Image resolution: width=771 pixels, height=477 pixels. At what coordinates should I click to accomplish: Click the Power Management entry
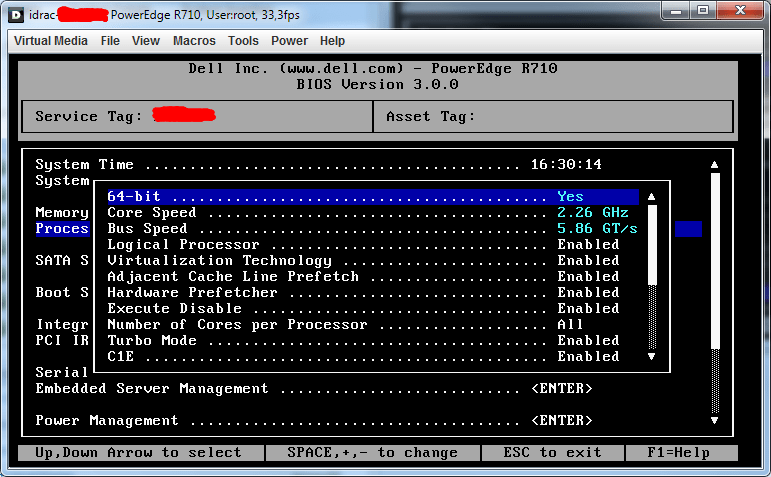click(x=107, y=420)
